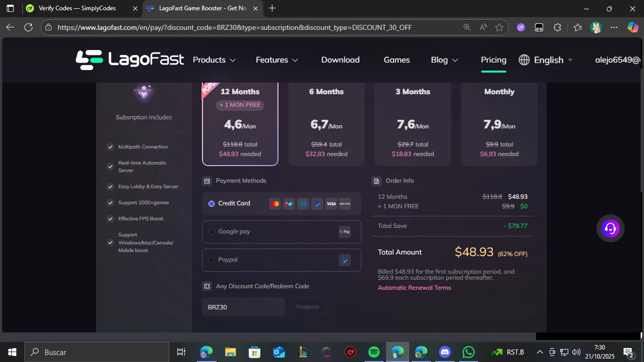Open League of Legends from the taskbar
This screenshot has width=644, height=362.
click(x=303, y=352)
